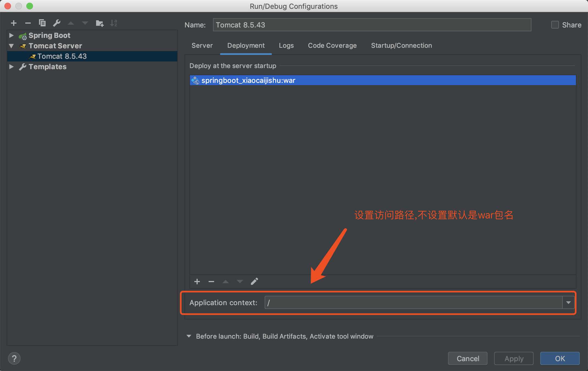Switch to the Server tab
The image size is (588, 371).
(202, 45)
